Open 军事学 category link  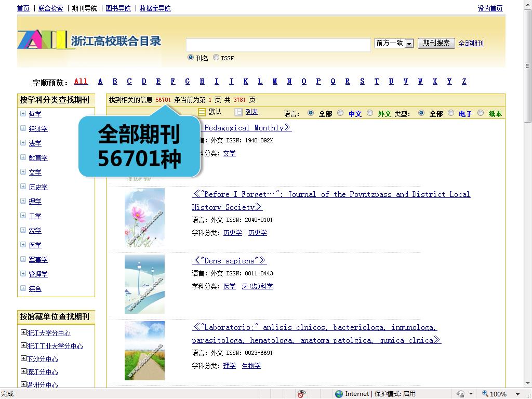pyautogui.click(x=38, y=260)
